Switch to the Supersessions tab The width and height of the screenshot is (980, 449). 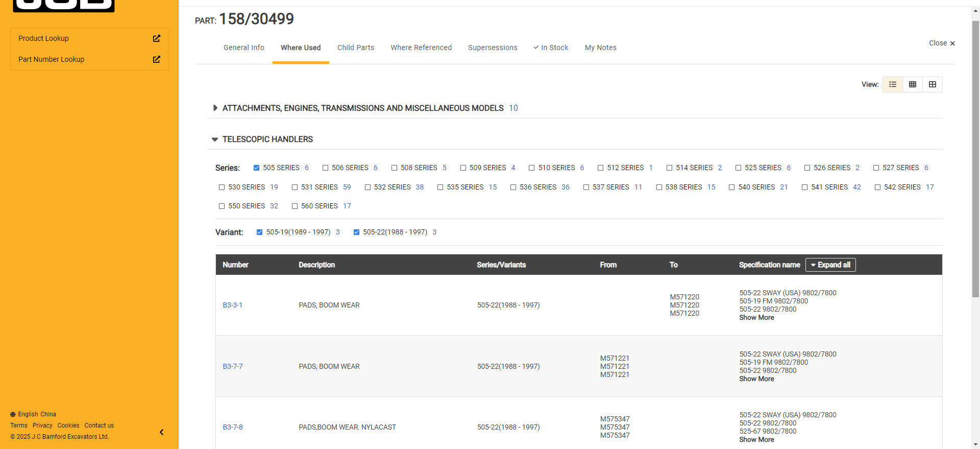coord(493,48)
